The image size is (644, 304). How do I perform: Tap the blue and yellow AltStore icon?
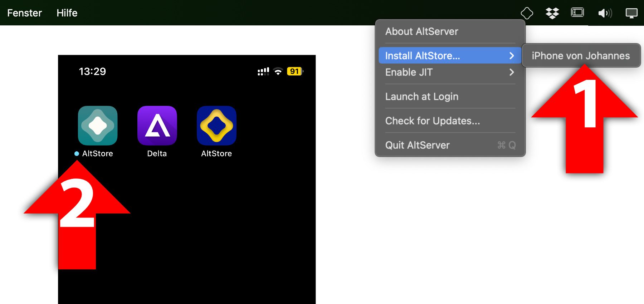216,126
